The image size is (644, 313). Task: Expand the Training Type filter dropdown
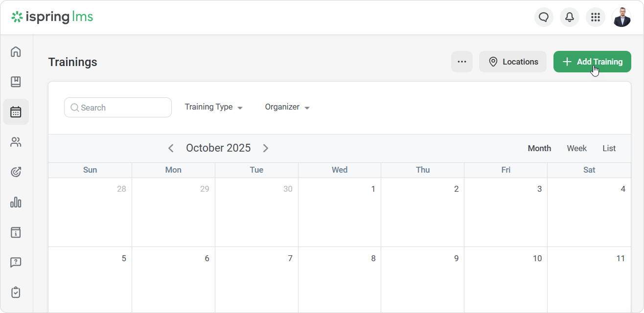pyautogui.click(x=214, y=107)
